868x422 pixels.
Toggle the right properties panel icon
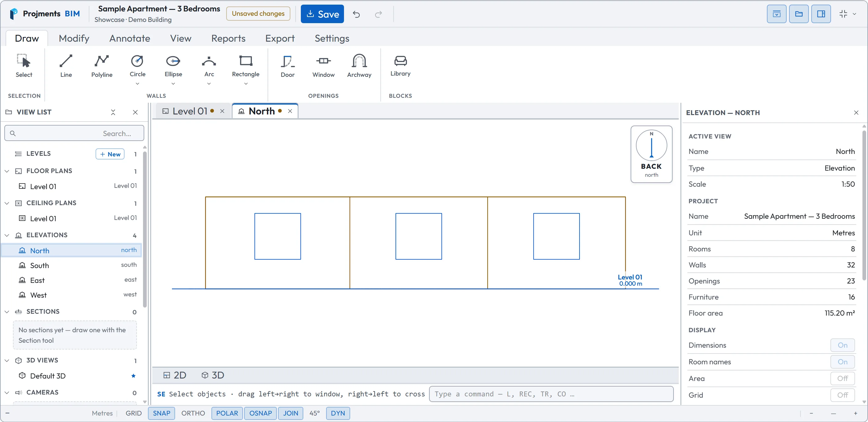(x=821, y=14)
